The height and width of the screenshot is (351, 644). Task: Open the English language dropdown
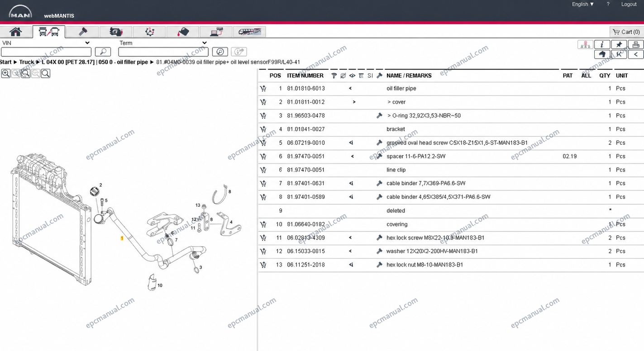point(583,4)
